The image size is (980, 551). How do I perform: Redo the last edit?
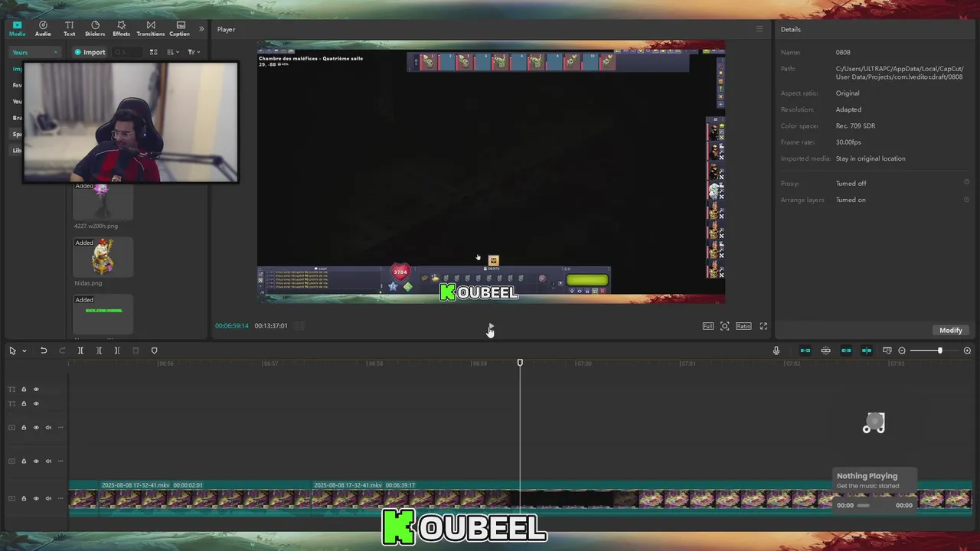point(62,350)
